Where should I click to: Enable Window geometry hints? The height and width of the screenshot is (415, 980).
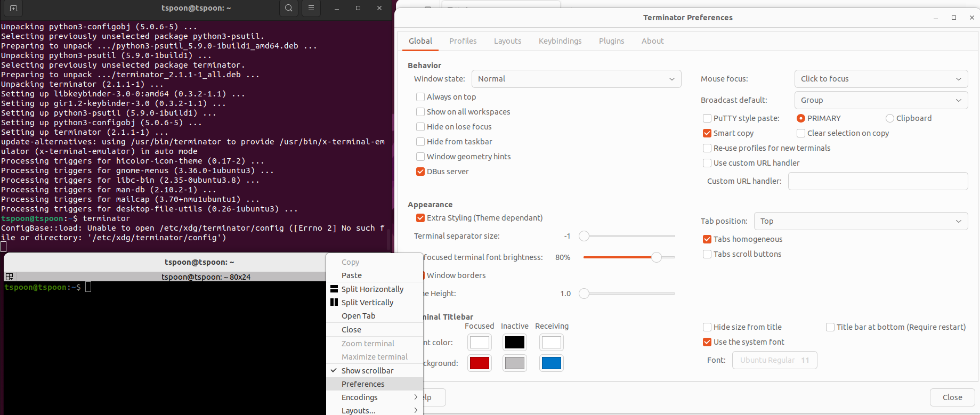(x=420, y=157)
